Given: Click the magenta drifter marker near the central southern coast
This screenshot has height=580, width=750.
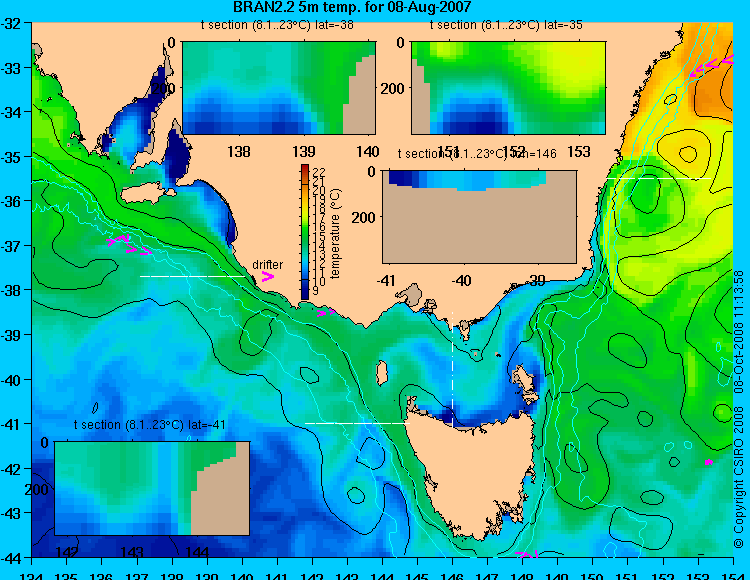Looking at the screenshot, I should coord(326,313).
